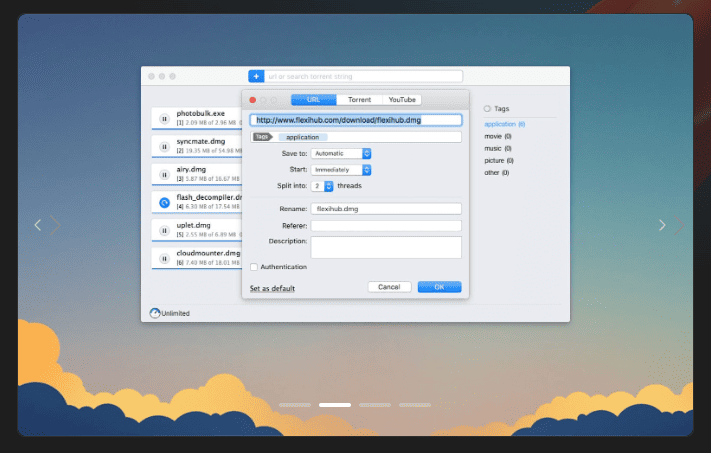This screenshot has width=711, height=453.
Task: Select the fourth slide indicator
Action: pos(415,405)
